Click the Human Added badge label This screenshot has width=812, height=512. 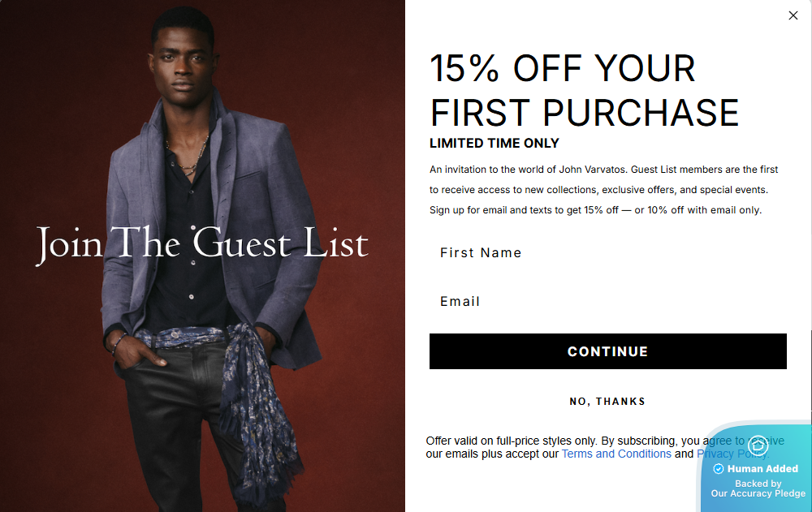762,469
